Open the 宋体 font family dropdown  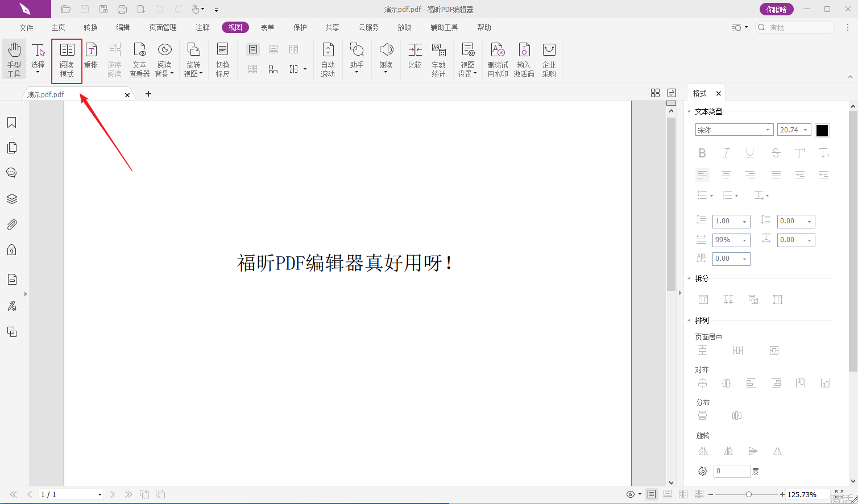click(x=734, y=130)
